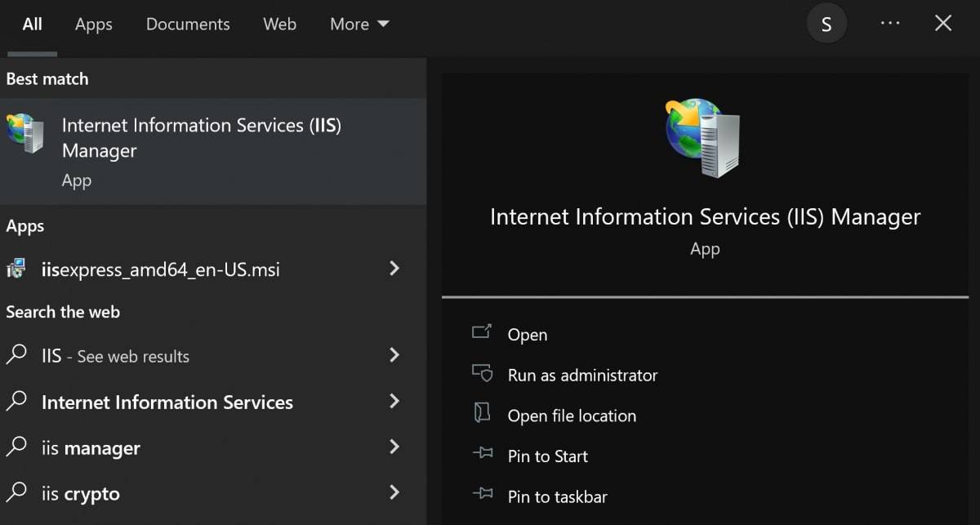Expand the chevron next to iis manager
This screenshot has height=525, width=980.
[x=394, y=447]
